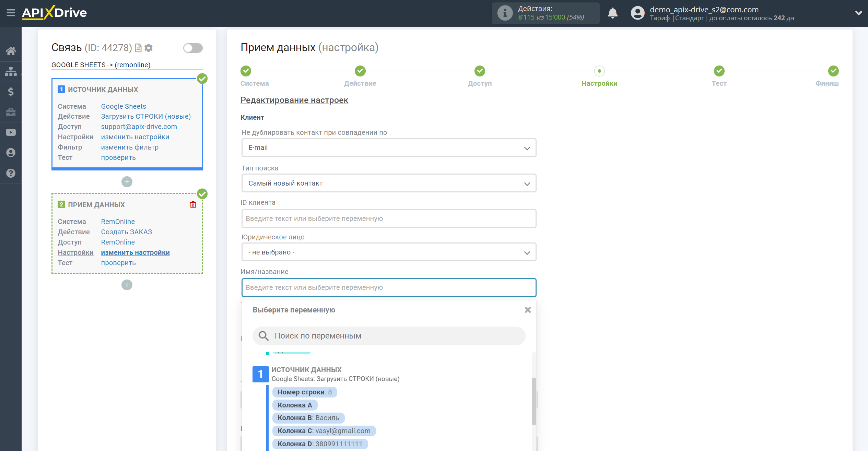Click the actions counter 8'115 из 15'000
The image size is (868, 451).
pyautogui.click(x=551, y=17)
